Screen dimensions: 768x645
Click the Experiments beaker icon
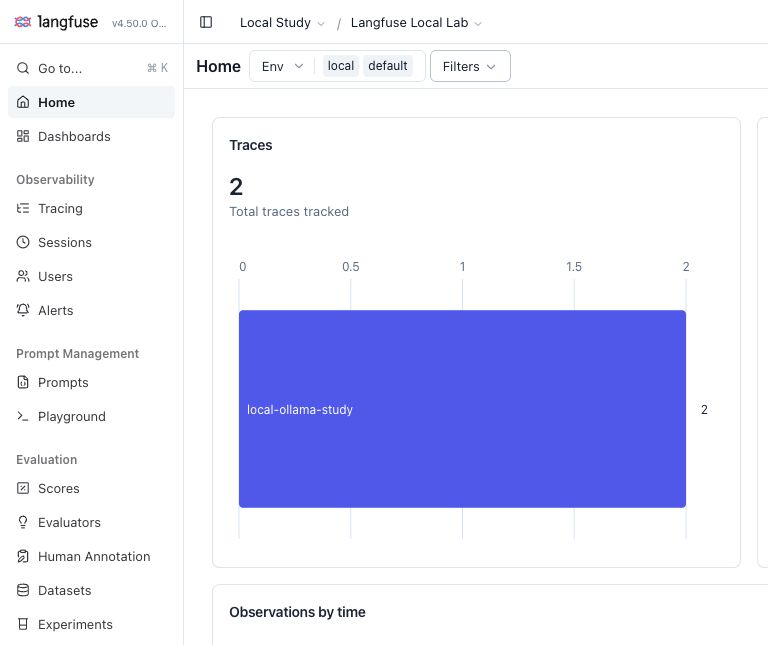click(23, 624)
